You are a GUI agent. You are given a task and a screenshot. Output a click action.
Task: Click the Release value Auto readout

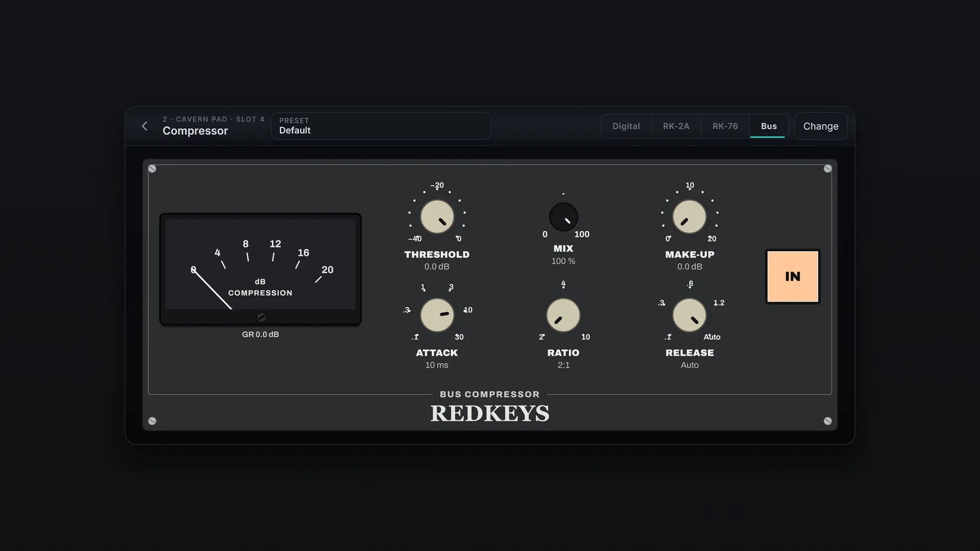(x=690, y=365)
